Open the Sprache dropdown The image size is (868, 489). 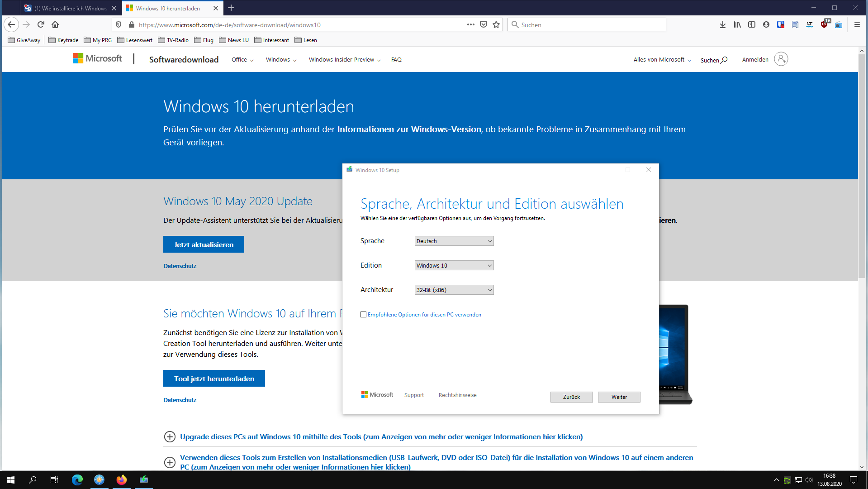(x=454, y=241)
